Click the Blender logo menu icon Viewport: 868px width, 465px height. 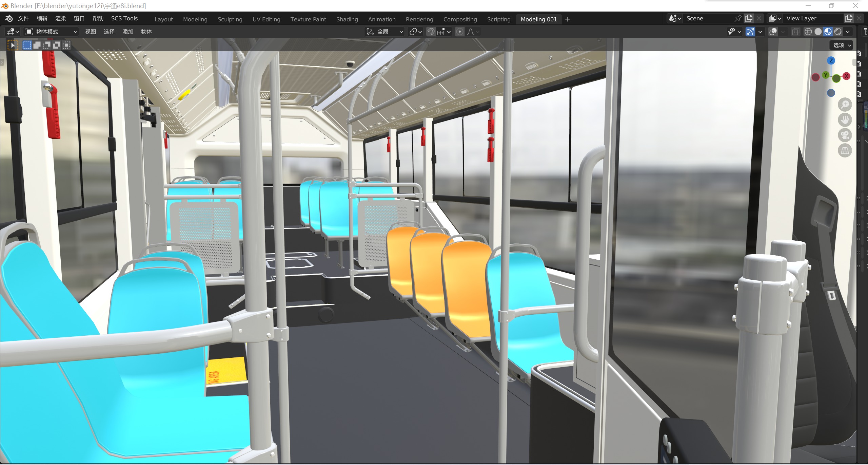(x=9, y=19)
